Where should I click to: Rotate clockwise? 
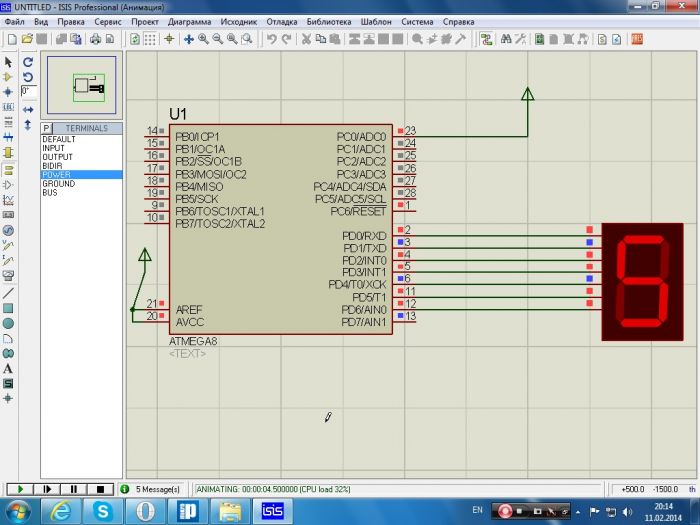(28, 62)
